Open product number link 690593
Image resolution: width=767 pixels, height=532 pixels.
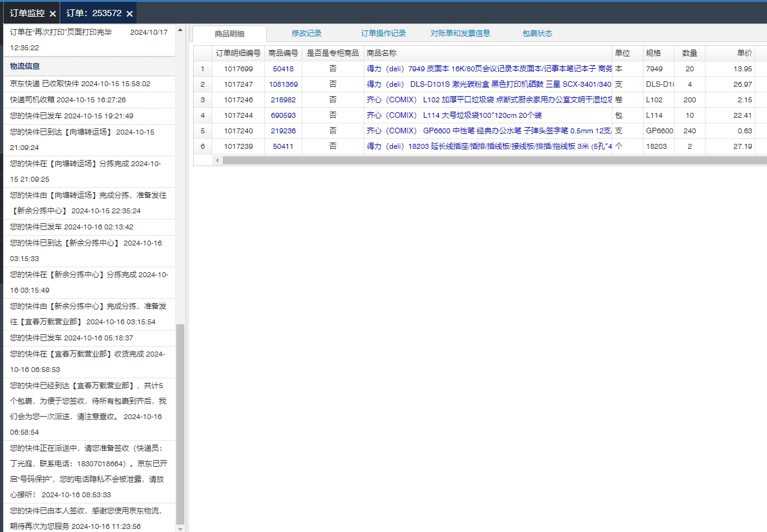click(x=283, y=115)
